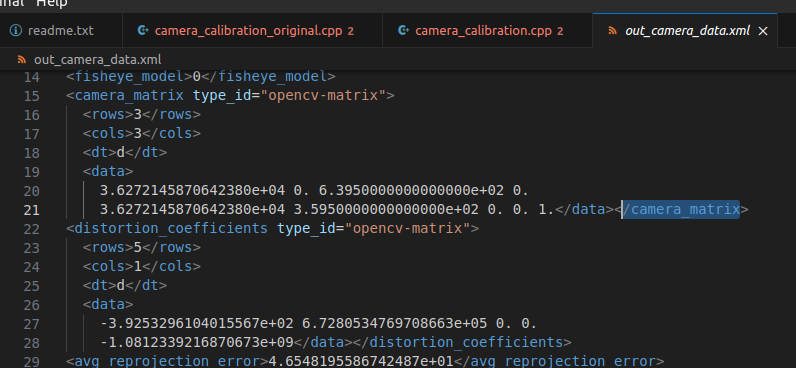Open the camera_calibration.cpp tab
Image resolution: width=796 pixels, height=368 pixels.
point(487,30)
